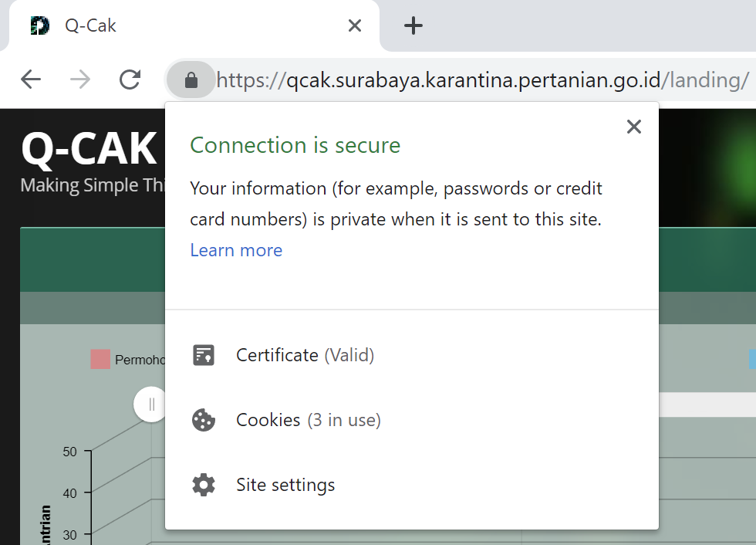
Task: Open a new tab with plus button
Action: click(413, 25)
